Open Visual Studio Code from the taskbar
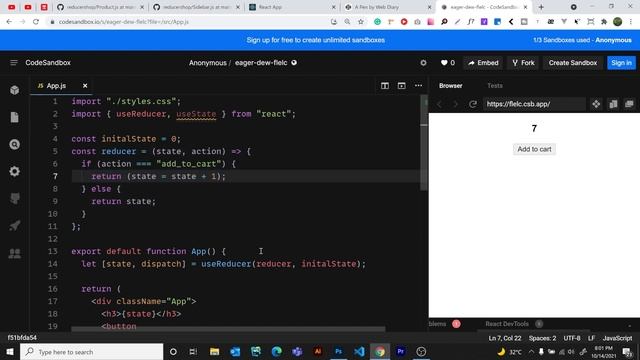Screen dimensions: 640x360 pyautogui.click(x=360, y=351)
